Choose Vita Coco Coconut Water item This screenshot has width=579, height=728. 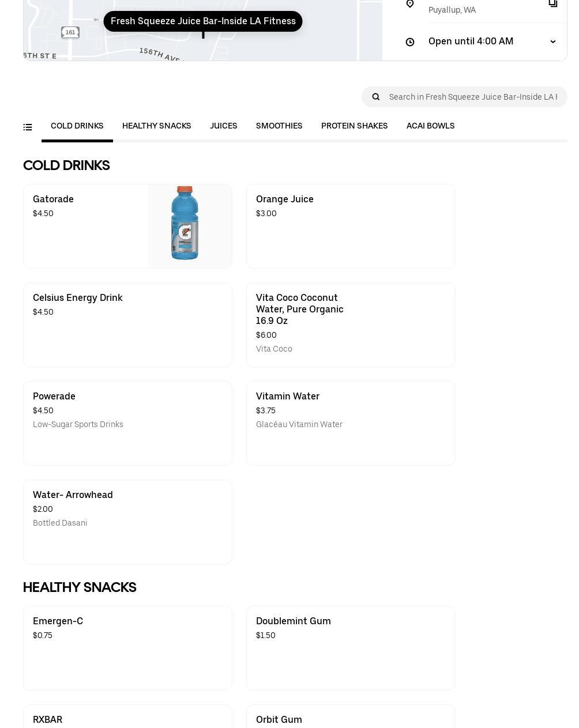coord(351,325)
